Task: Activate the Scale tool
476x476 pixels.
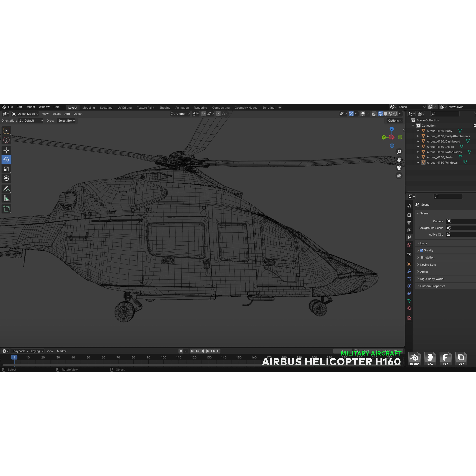Action: tap(6, 169)
